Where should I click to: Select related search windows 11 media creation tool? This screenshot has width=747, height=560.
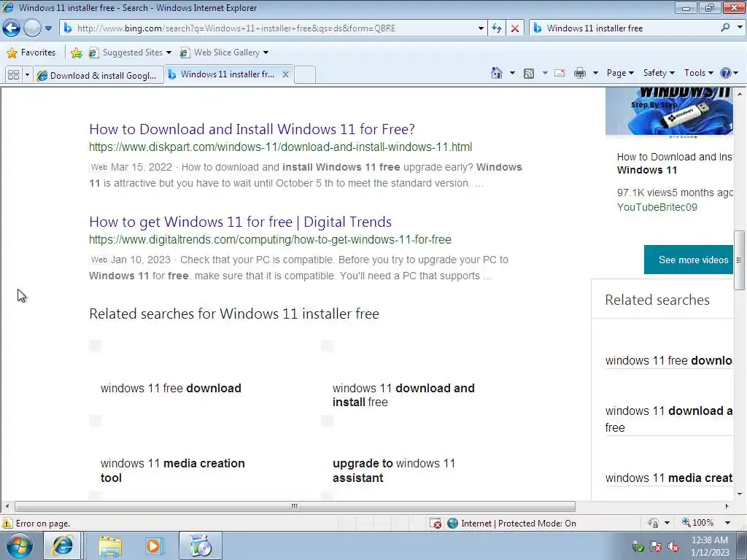tap(172, 470)
